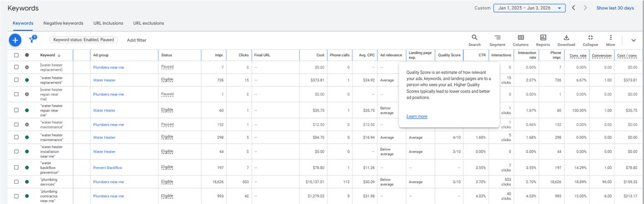644x204 pixels.
Task: Switch to URL inclusions tab
Action: pos(108,23)
